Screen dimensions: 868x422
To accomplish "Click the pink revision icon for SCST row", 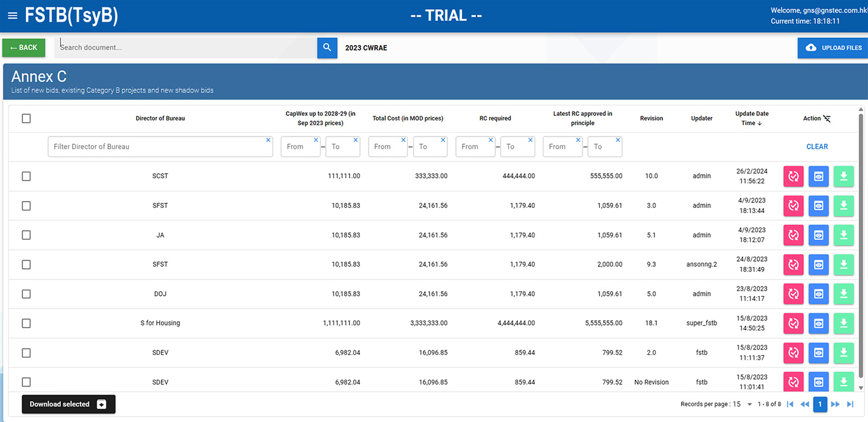I will (793, 177).
